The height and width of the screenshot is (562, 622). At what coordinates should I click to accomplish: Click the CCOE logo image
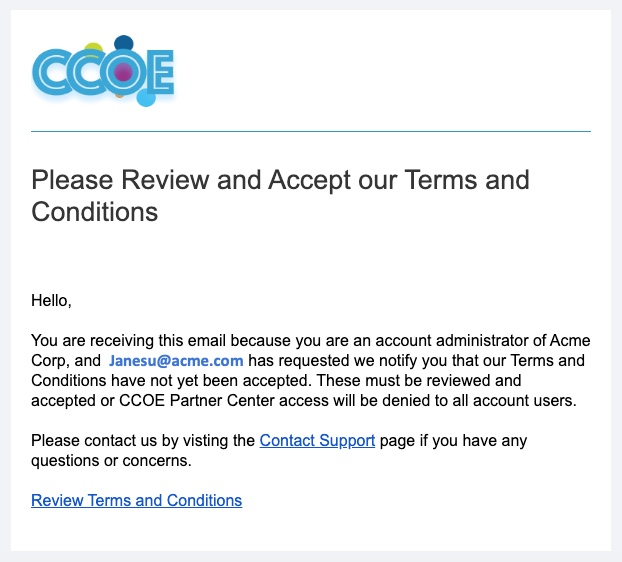[104, 70]
